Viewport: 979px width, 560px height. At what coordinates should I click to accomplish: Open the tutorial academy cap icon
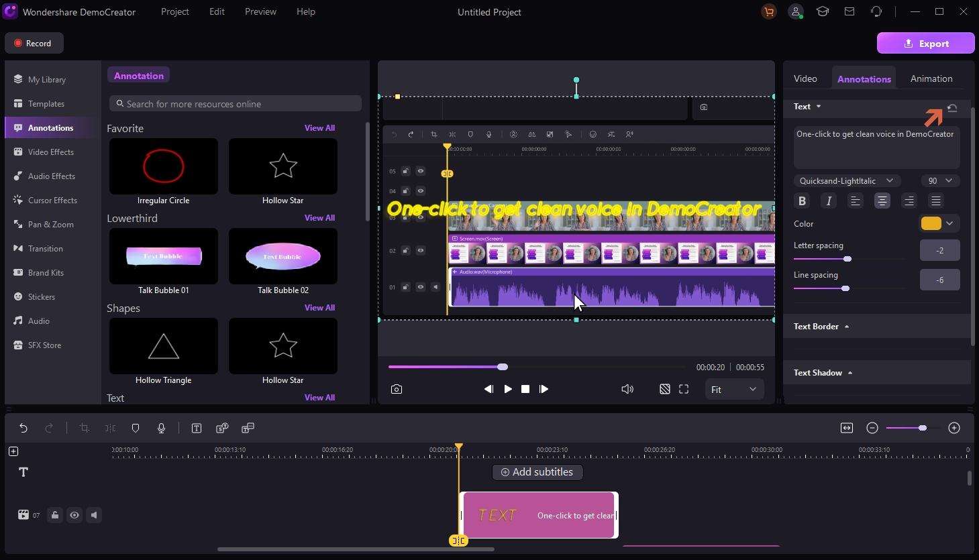pyautogui.click(x=823, y=11)
